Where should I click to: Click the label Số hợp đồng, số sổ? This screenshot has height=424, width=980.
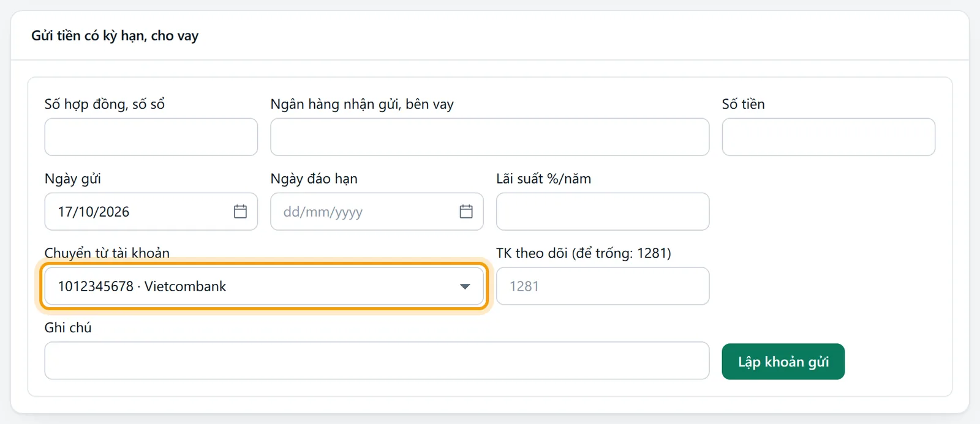pos(105,104)
